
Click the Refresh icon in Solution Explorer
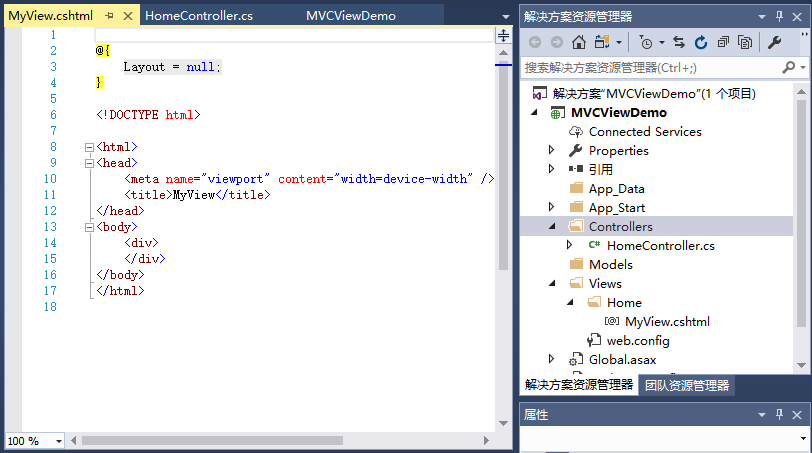click(x=700, y=42)
